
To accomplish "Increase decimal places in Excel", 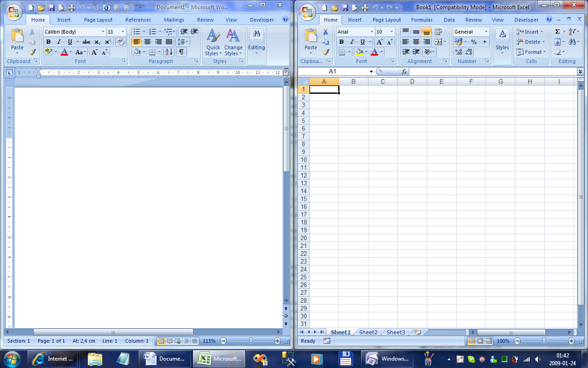I will 458,52.
